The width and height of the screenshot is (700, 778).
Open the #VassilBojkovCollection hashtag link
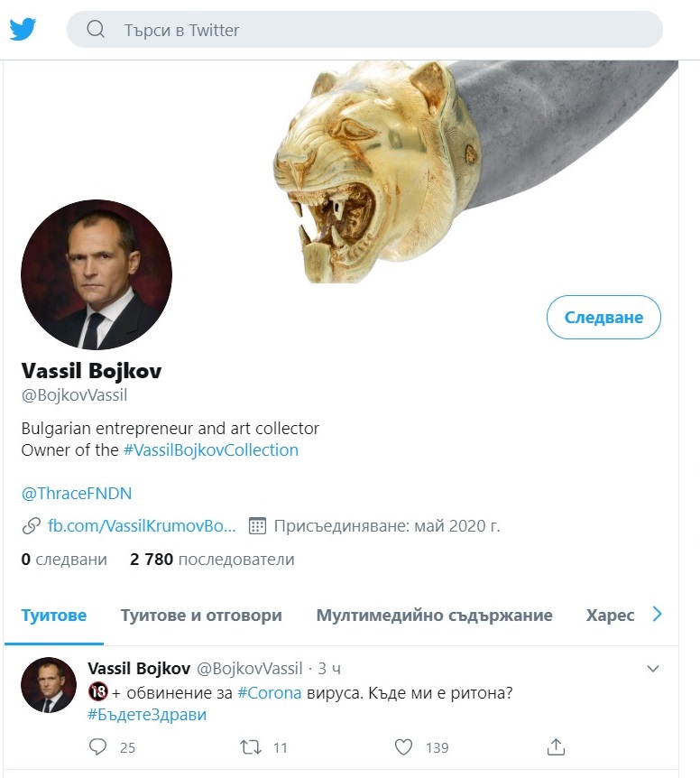tap(211, 450)
